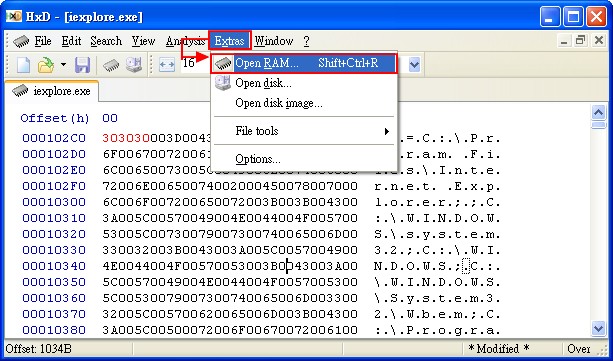Click the Offset(h) column header

tap(55, 118)
